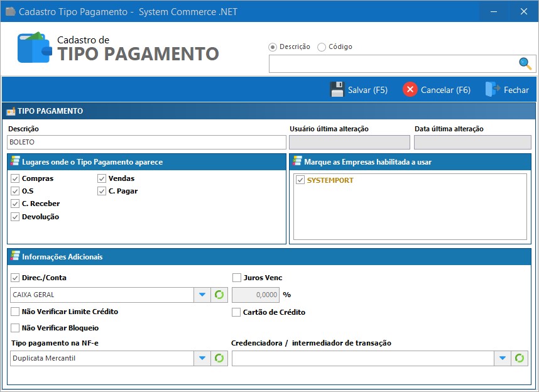The width and height of the screenshot is (539, 392).
Task: Click the magnifier search icon
Action: coord(525,63)
